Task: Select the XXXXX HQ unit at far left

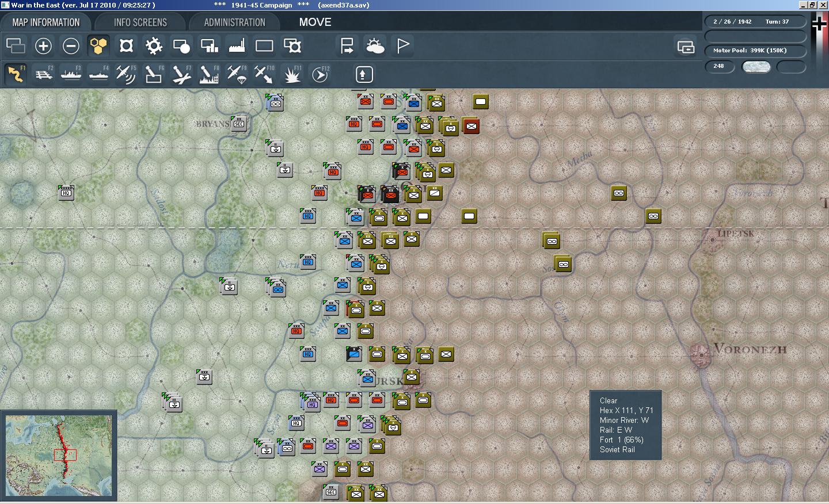Action: pyautogui.click(x=66, y=192)
